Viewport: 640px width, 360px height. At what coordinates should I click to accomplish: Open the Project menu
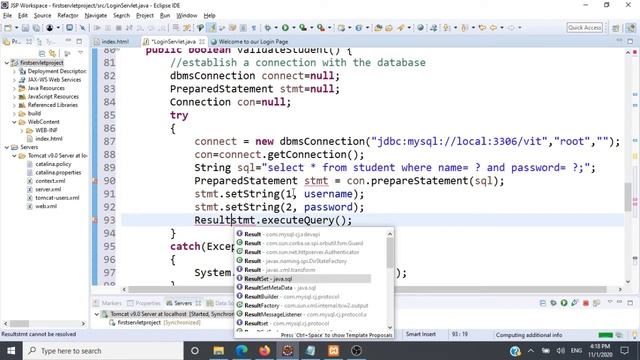pos(144,16)
